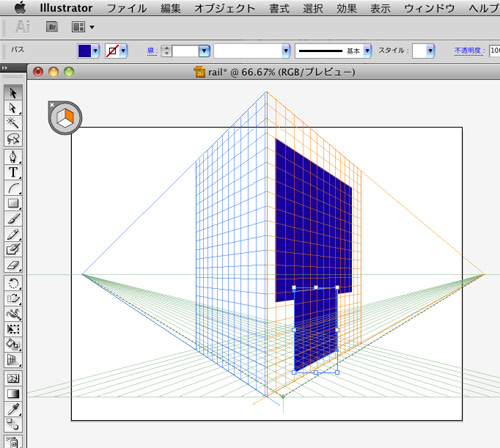Choose the Gradient tool
The image size is (500, 448).
coord(13,394)
